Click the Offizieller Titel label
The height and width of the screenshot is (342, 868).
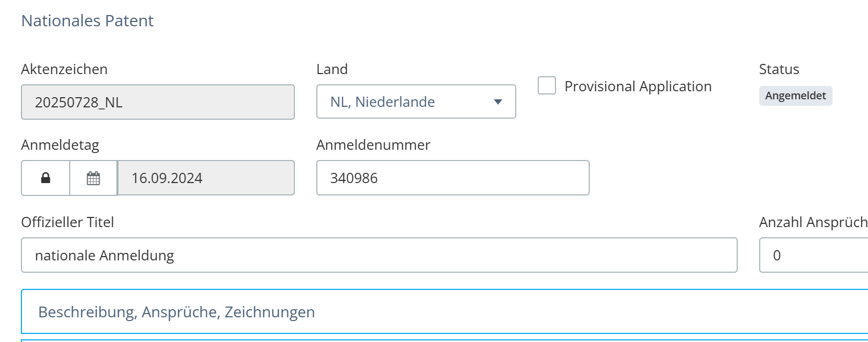[x=68, y=222]
